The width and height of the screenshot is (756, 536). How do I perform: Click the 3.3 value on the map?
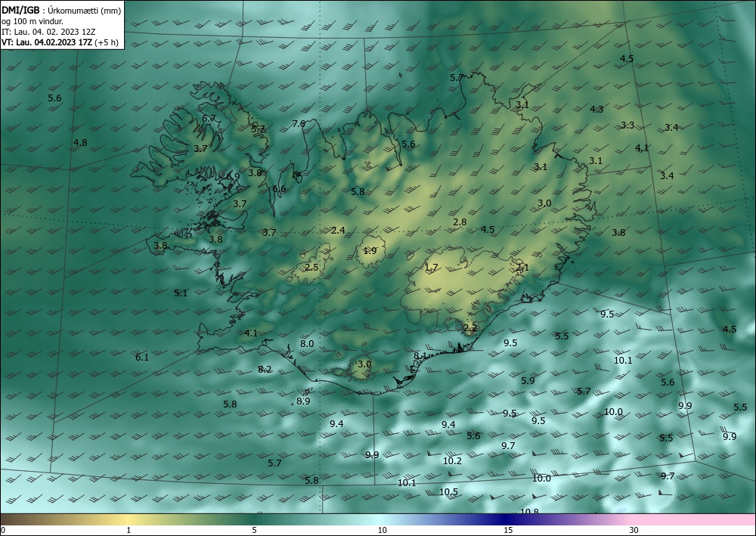click(x=627, y=125)
